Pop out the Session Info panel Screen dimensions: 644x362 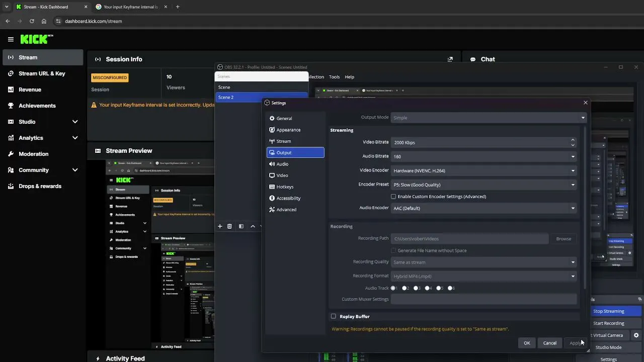(450, 59)
